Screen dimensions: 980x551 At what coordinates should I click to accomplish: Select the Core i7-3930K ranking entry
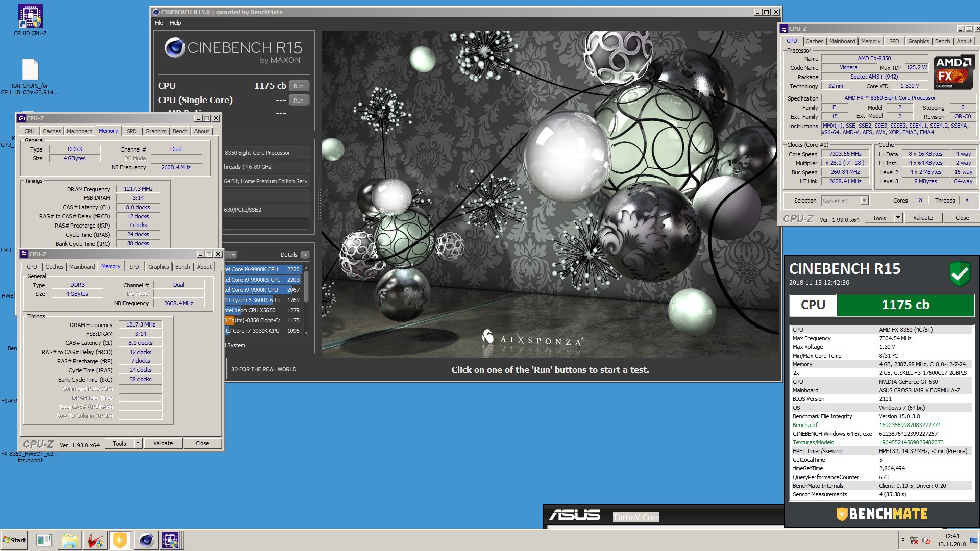(x=263, y=331)
